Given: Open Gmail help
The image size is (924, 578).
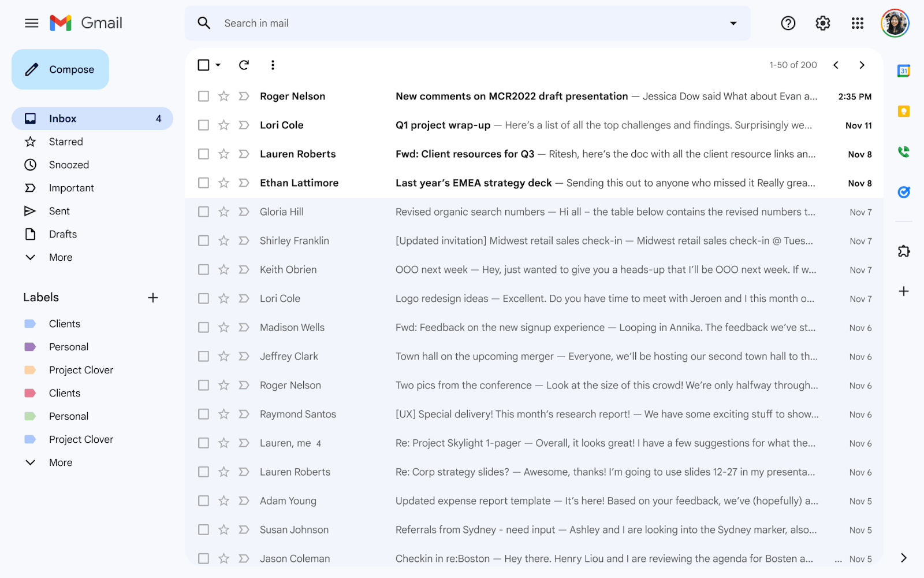Looking at the screenshot, I should point(788,23).
